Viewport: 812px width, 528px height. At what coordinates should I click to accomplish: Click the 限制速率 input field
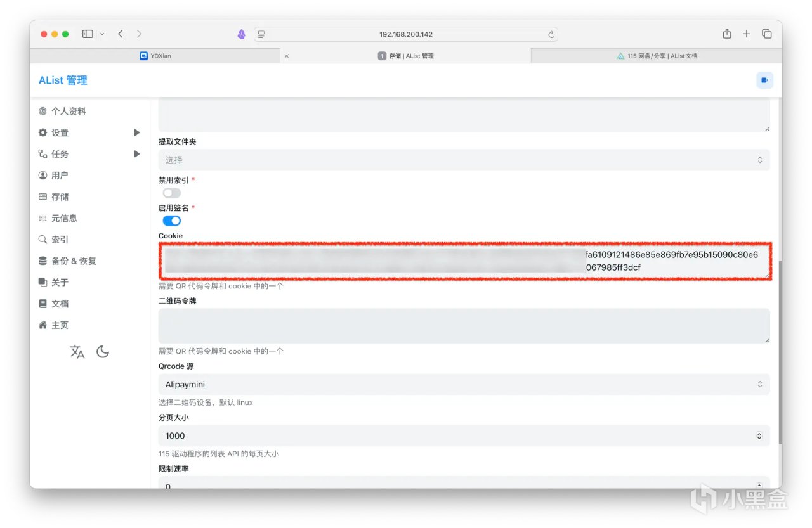tap(464, 482)
